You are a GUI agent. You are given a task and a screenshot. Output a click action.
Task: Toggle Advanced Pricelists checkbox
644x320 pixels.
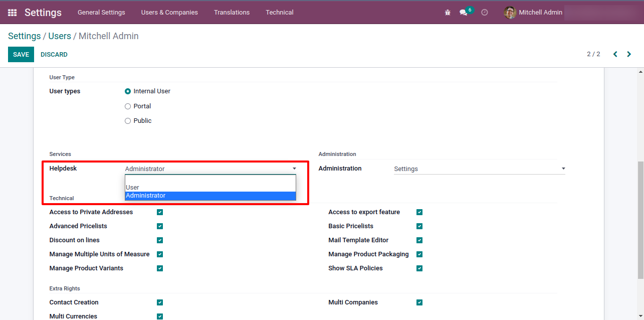160,226
